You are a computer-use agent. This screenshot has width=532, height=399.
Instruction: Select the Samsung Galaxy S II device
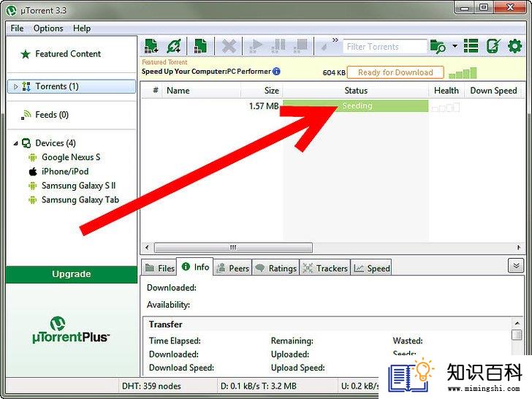pyautogui.click(x=78, y=186)
